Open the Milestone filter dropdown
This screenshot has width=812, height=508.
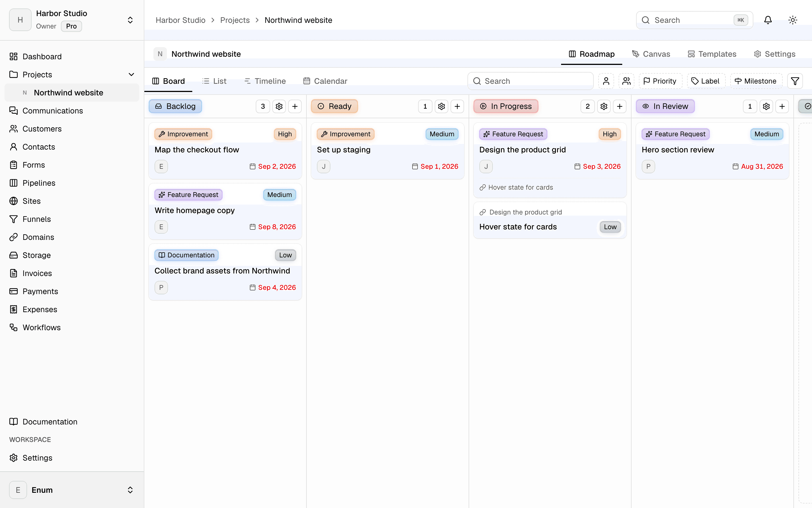pyautogui.click(x=756, y=81)
